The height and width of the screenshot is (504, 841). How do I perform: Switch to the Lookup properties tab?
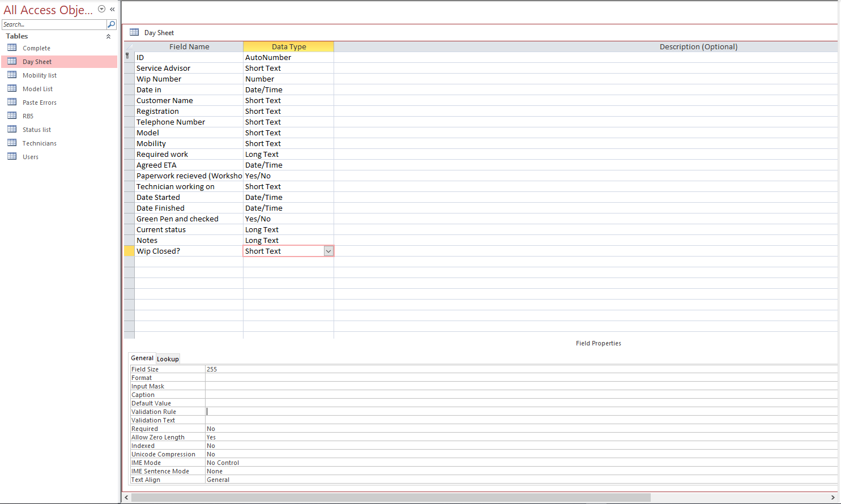(x=168, y=358)
